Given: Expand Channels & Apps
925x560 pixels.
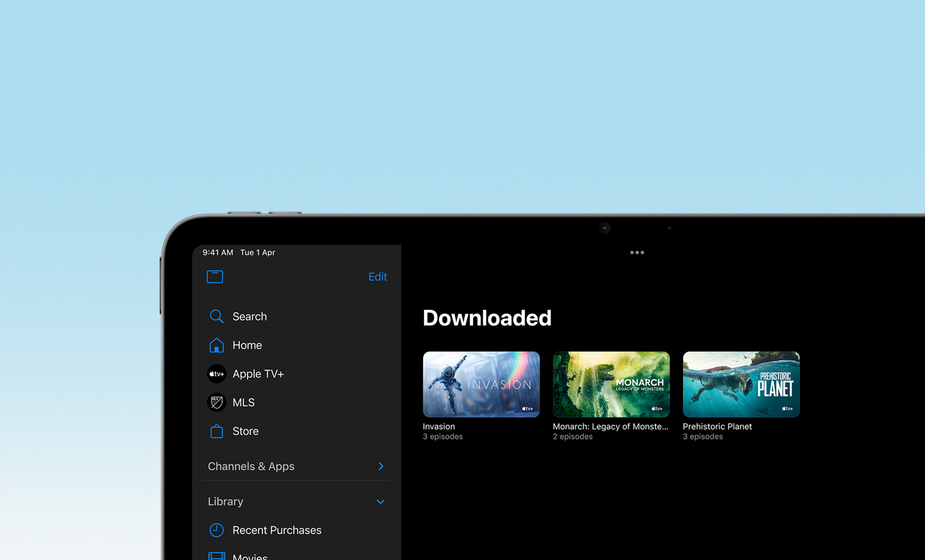Looking at the screenshot, I should pyautogui.click(x=381, y=466).
